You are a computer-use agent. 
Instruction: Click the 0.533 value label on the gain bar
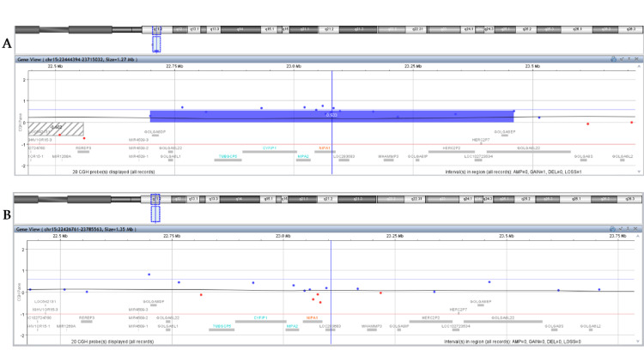331,115
